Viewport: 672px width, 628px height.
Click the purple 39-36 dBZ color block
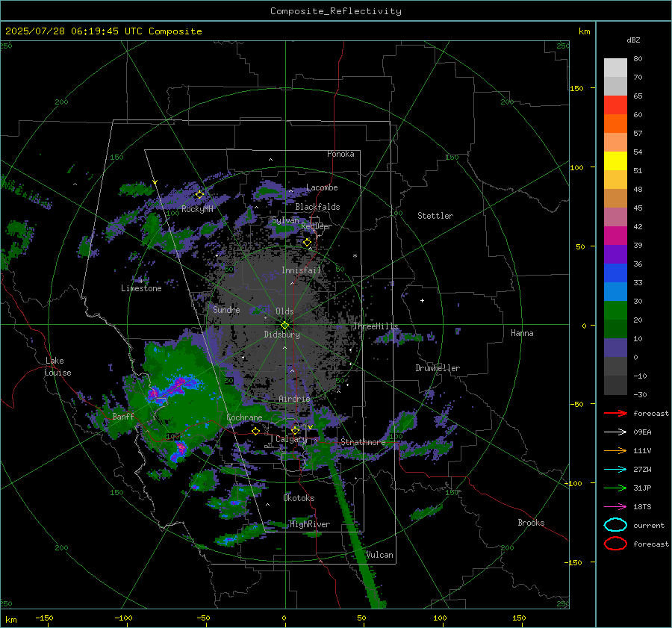tap(615, 255)
